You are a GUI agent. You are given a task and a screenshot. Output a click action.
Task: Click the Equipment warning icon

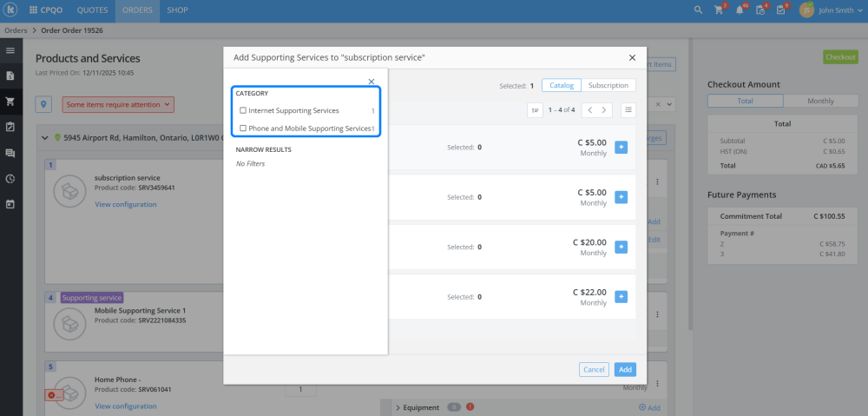tap(470, 407)
